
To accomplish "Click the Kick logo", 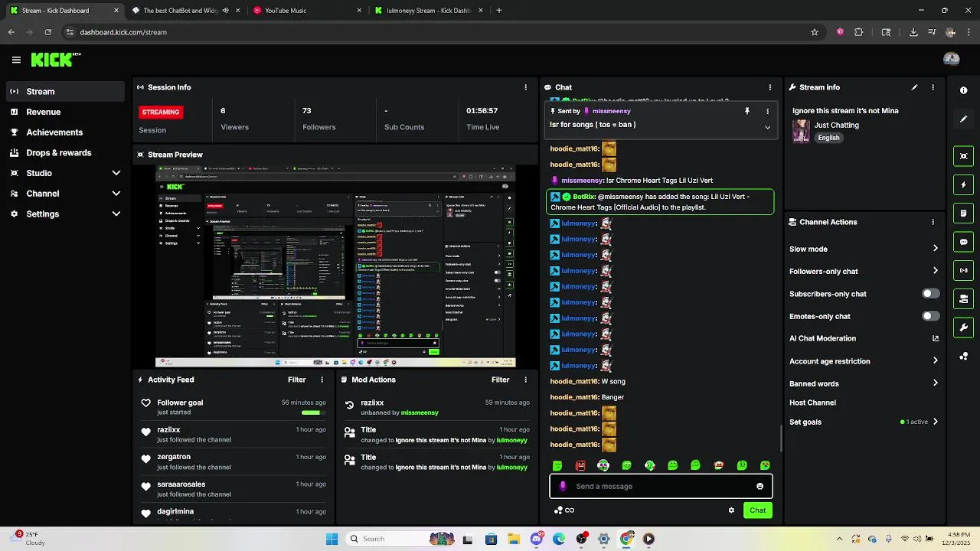I will [55, 60].
